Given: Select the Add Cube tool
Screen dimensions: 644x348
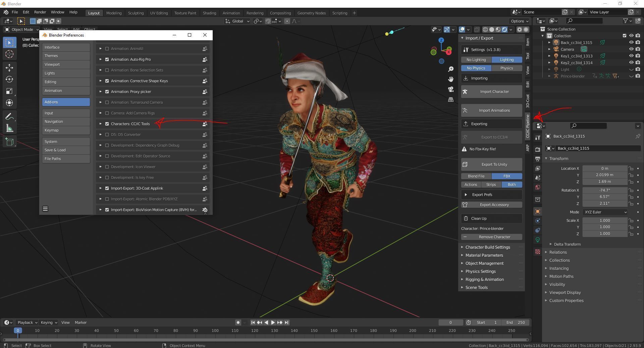Looking at the screenshot, I should (x=9, y=142).
